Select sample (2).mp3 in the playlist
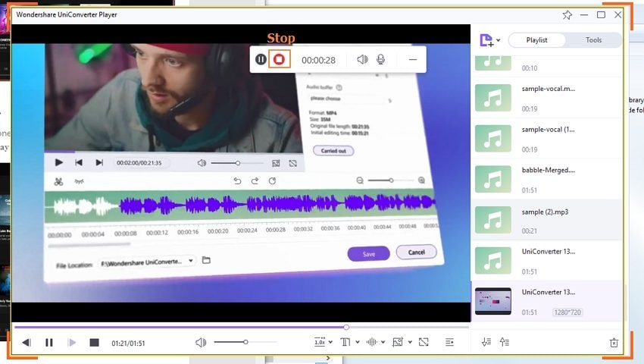This screenshot has width=644, height=364. click(x=546, y=220)
